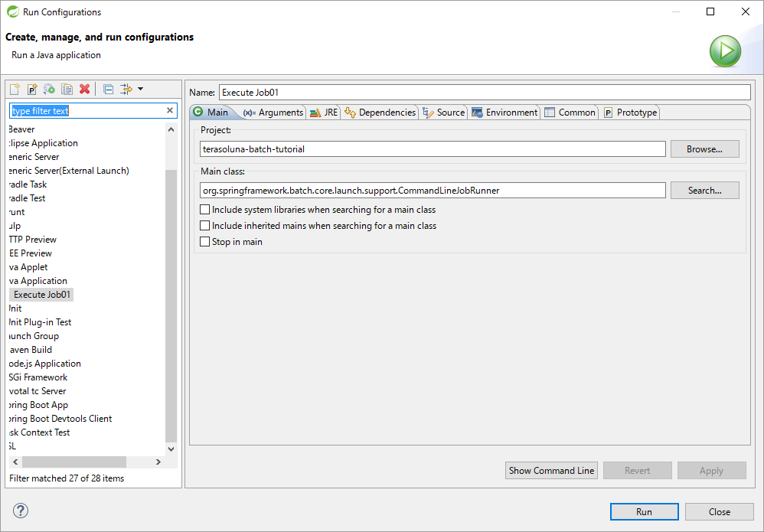
Task: Click Export launch configuration icon
Action: pos(50,90)
